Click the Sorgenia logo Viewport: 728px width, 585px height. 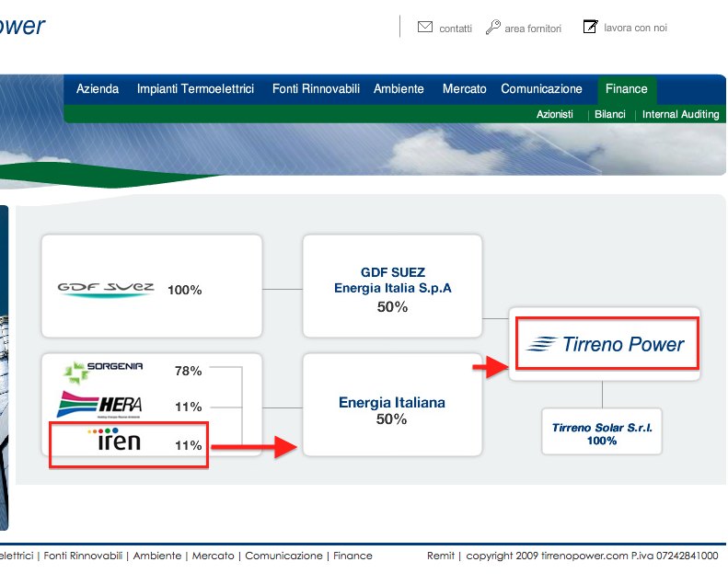coord(103,371)
